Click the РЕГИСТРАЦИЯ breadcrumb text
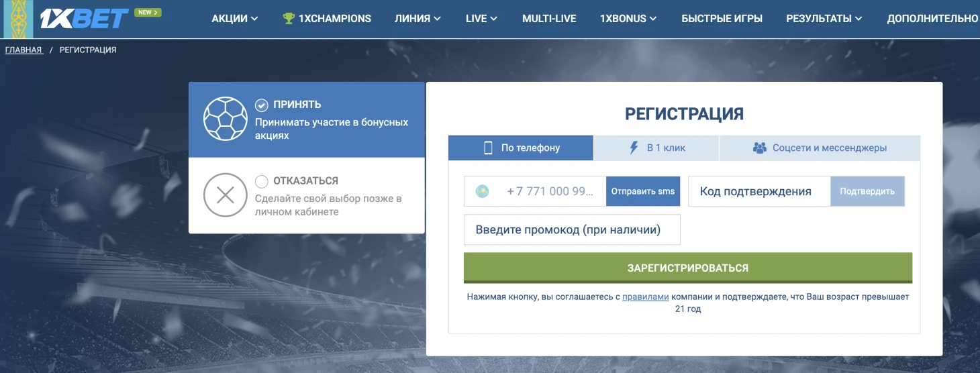980x373 pixels. (88, 50)
